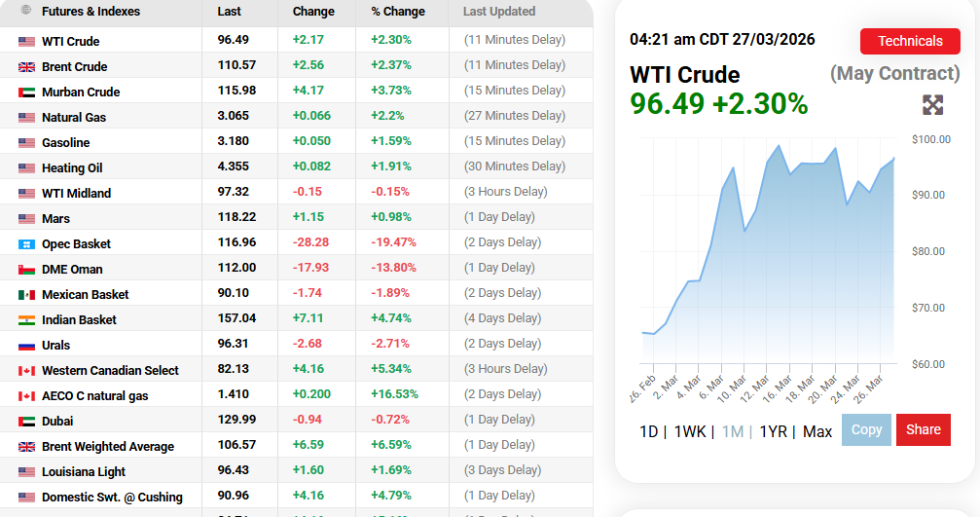
Task: Switch chart range to 1YR
Action: tap(773, 431)
